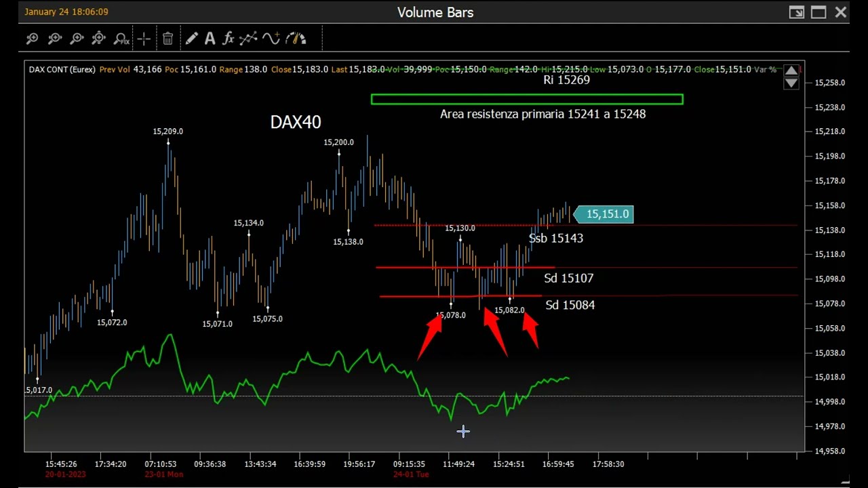
Task: Enable the crosshair cursor tool
Action: (x=144, y=39)
